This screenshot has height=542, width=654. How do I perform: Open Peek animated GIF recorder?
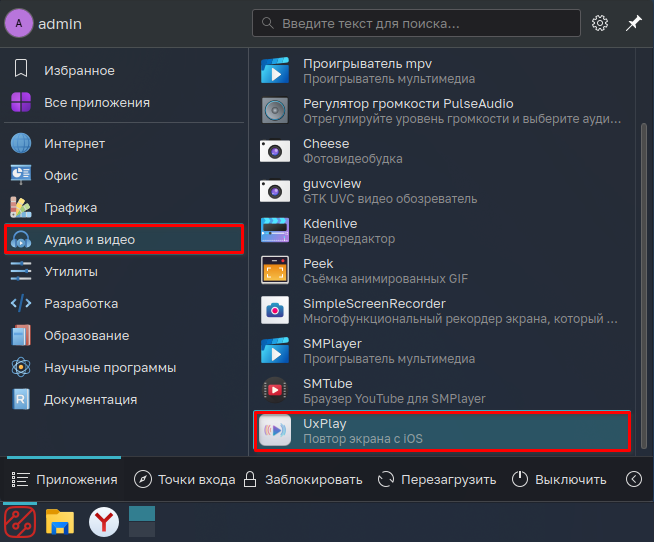click(441, 271)
